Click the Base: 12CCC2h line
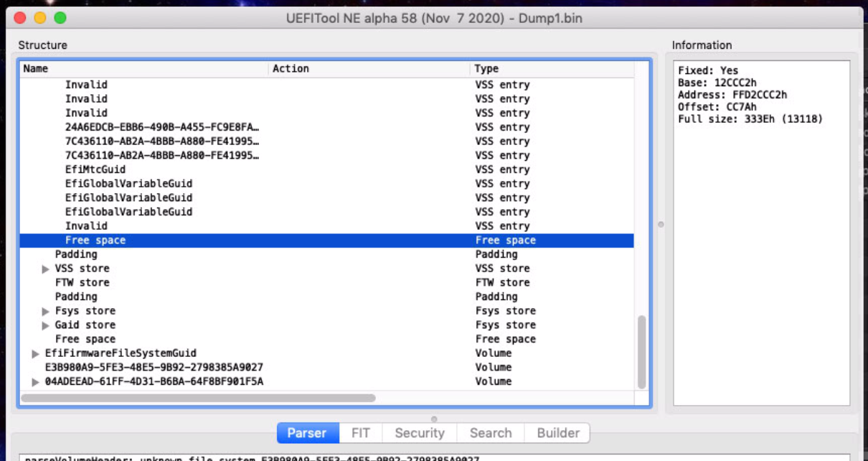This screenshot has height=461, width=868. coord(717,83)
